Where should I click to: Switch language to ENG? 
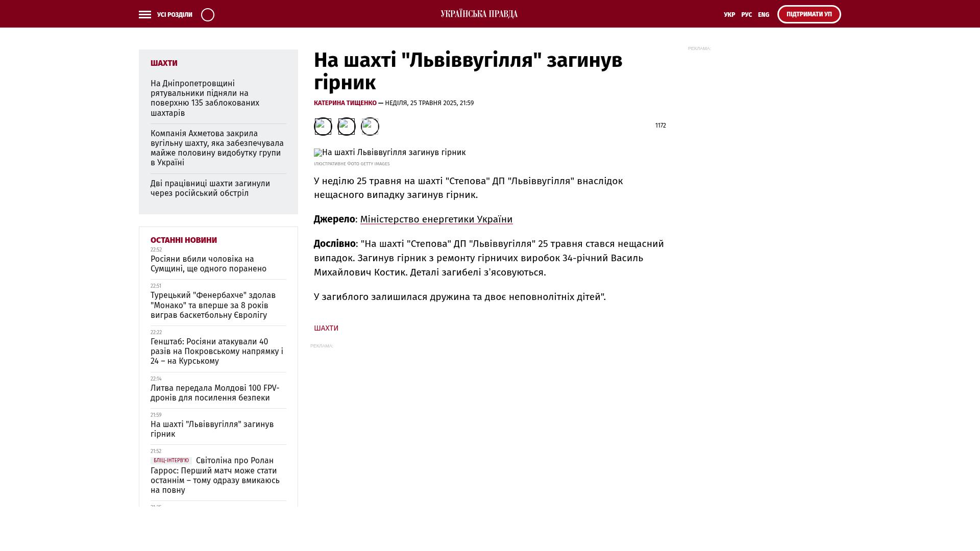tap(764, 15)
